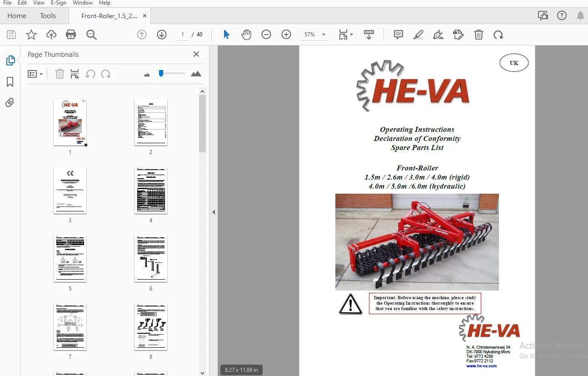This screenshot has width=588, height=376.
Task: Select page 7 thumbnail
Action: click(x=70, y=327)
